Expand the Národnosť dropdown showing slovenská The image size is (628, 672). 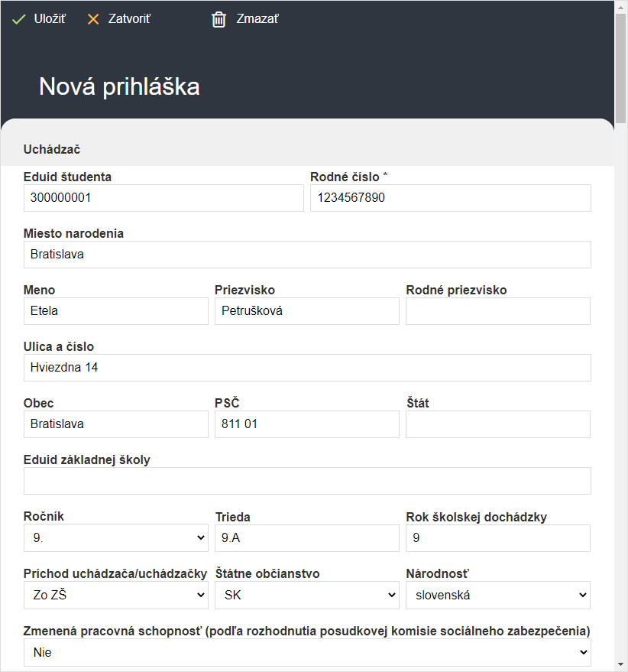coord(498,595)
